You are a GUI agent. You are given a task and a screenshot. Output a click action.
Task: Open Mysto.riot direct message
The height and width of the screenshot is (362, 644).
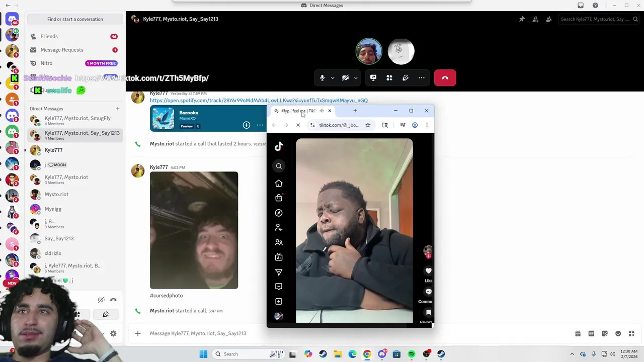[x=75, y=194]
